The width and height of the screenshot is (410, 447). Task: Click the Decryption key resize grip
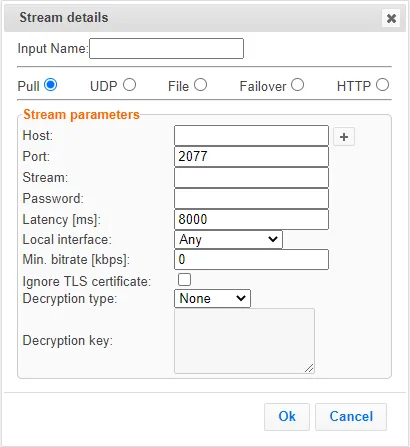pyautogui.click(x=309, y=368)
